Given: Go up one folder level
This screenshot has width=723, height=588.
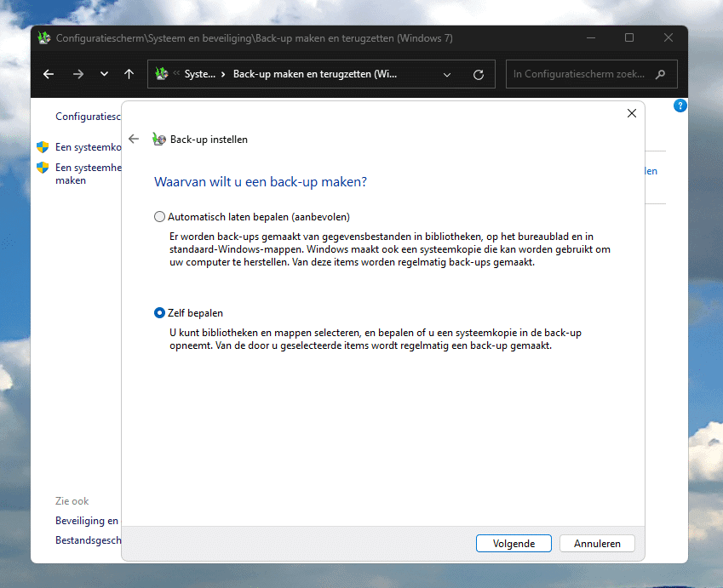Looking at the screenshot, I should coord(129,75).
